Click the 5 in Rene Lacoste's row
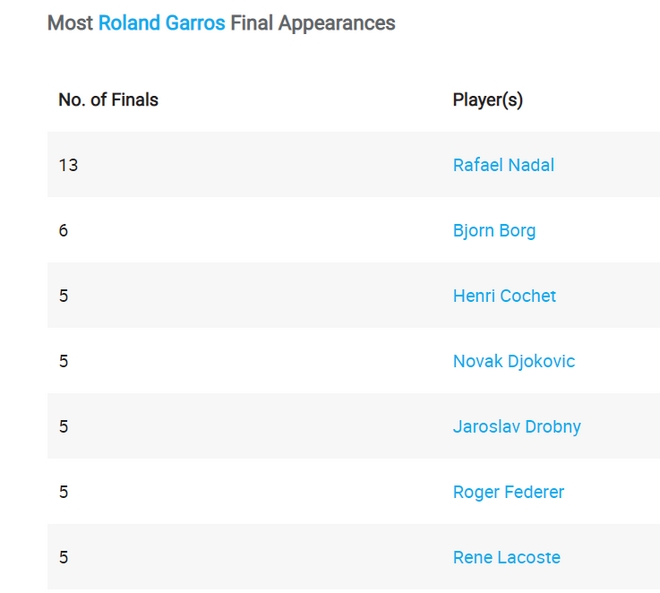Viewport: 660px width, 593px height. [64, 557]
